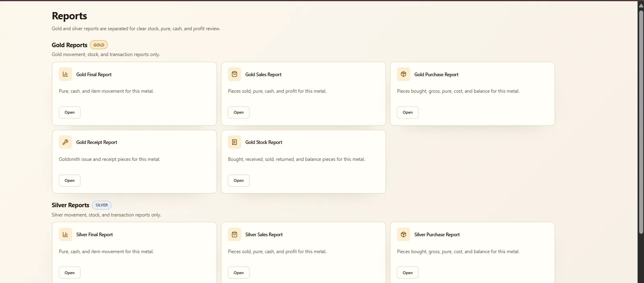Viewport: 644px width, 283px height.
Task: Open the Gold Receipt Report
Action: tap(70, 181)
